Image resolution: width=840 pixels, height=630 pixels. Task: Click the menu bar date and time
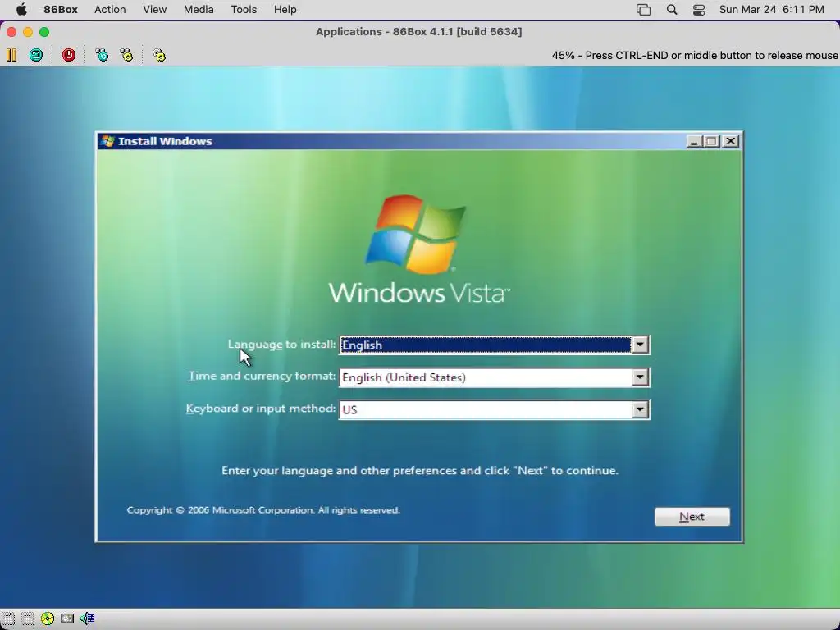point(771,10)
